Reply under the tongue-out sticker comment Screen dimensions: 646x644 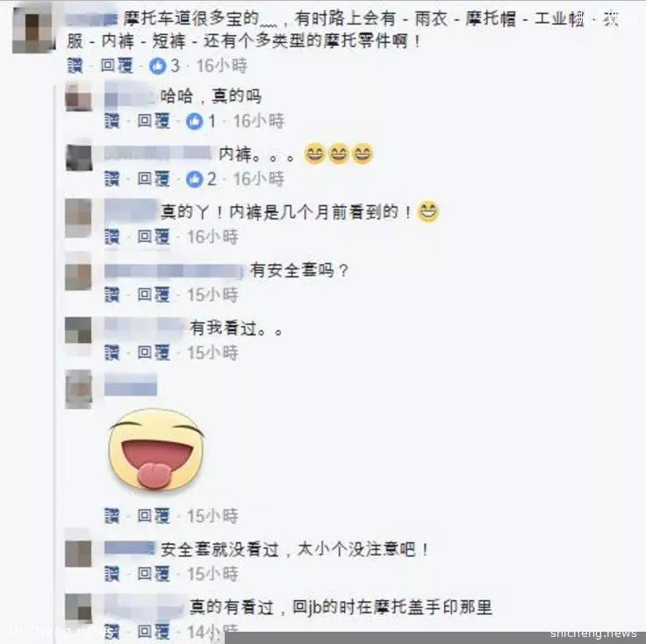tap(154, 516)
